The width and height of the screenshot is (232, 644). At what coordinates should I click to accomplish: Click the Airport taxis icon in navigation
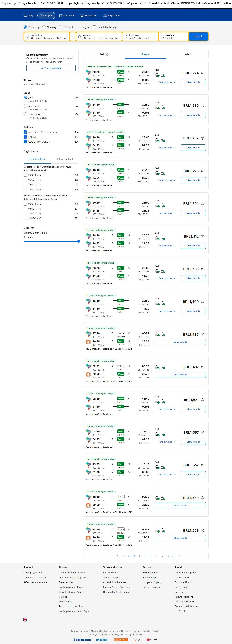click(105, 15)
